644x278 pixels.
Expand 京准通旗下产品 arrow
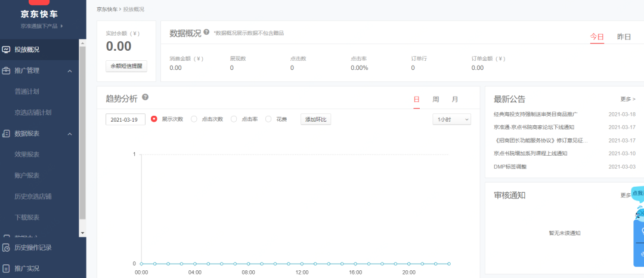pos(61,26)
